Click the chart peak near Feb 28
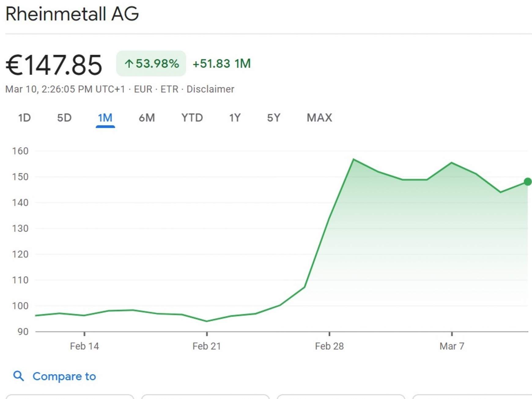 coord(353,159)
